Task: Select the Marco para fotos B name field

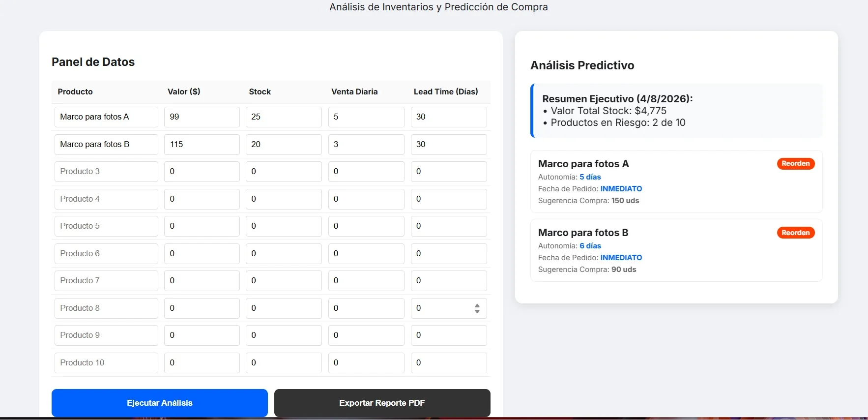Action: point(106,145)
